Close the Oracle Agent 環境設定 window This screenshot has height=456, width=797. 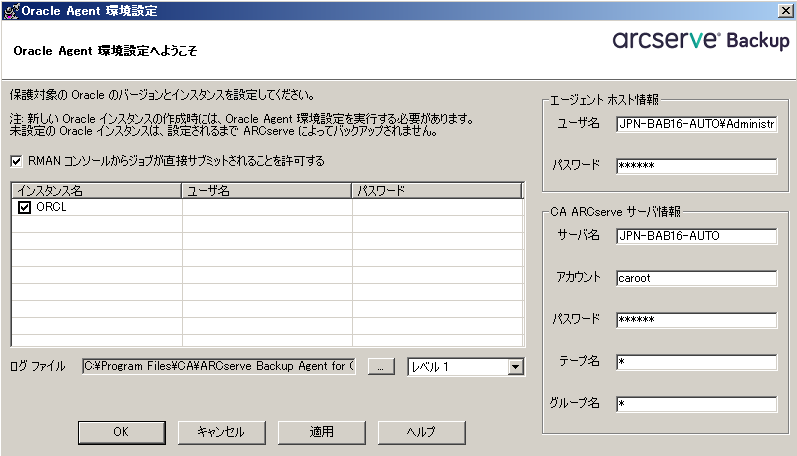pos(785,11)
